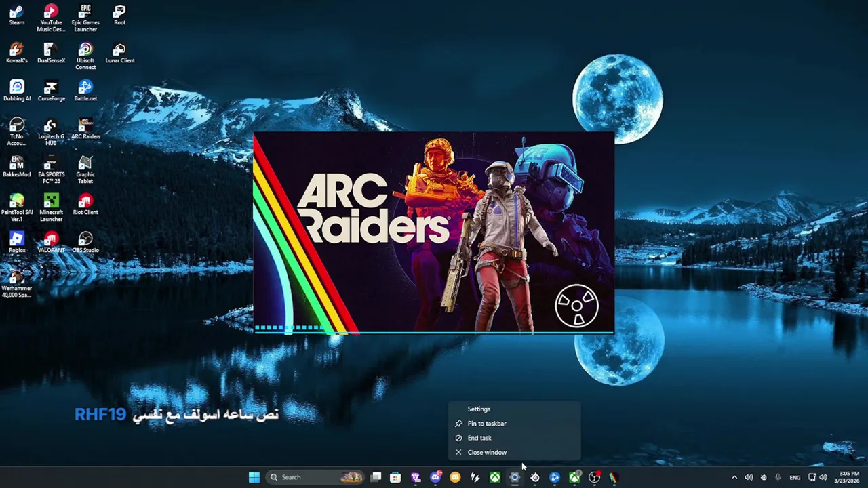
Task: Open Discord with the red notification badge
Action: [x=435, y=477]
